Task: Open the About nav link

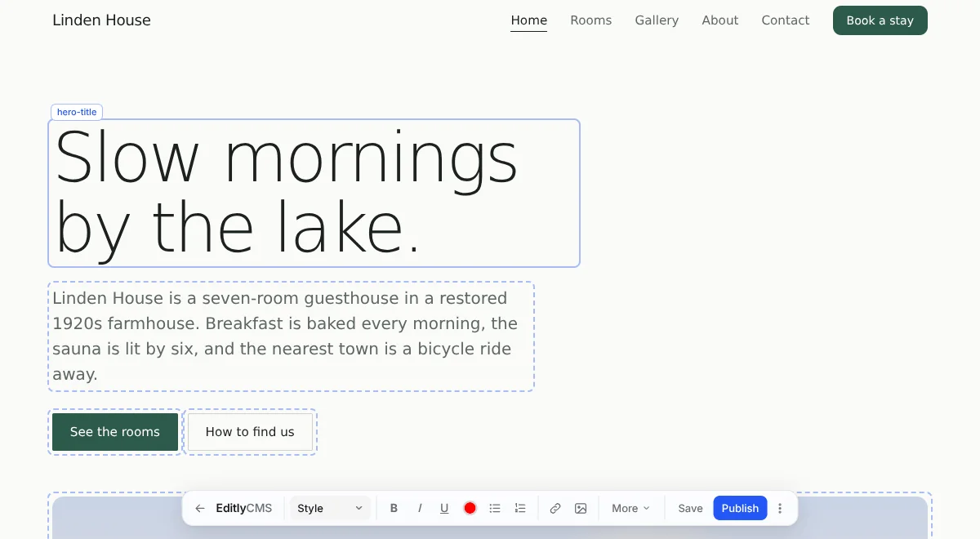Action: tap(720, 20)
